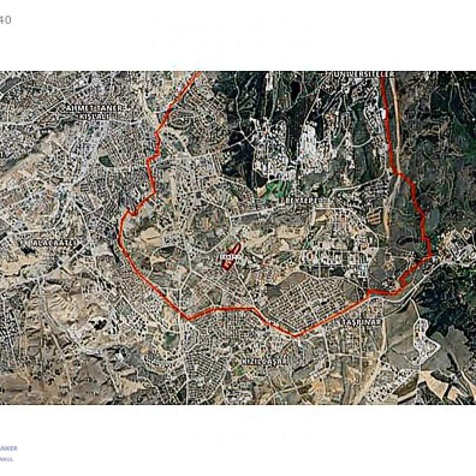Image resolution: width=476 pixels, height=476 pixels.
Task: Click the Taşpınar neighborhood label
Action: pos(360,322)
